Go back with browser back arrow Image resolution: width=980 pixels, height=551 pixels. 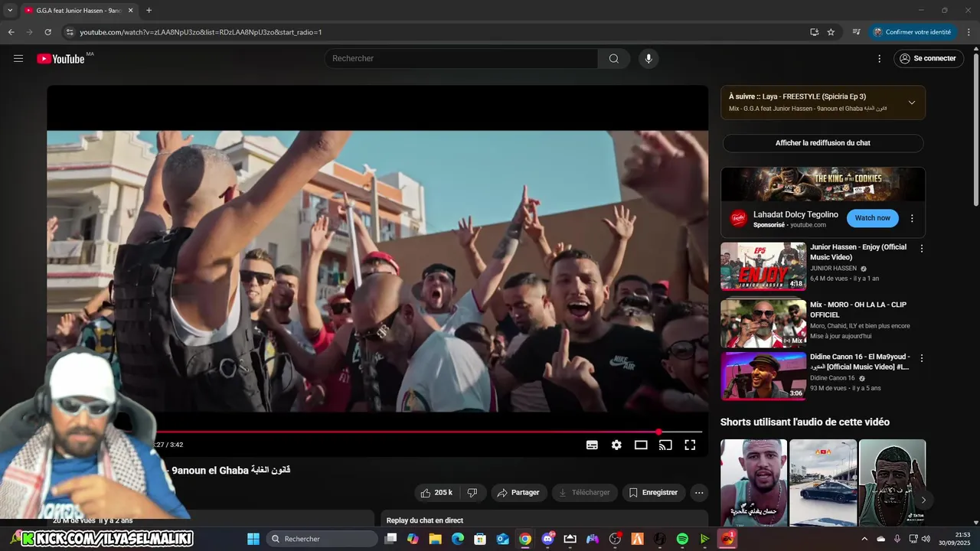11,32
